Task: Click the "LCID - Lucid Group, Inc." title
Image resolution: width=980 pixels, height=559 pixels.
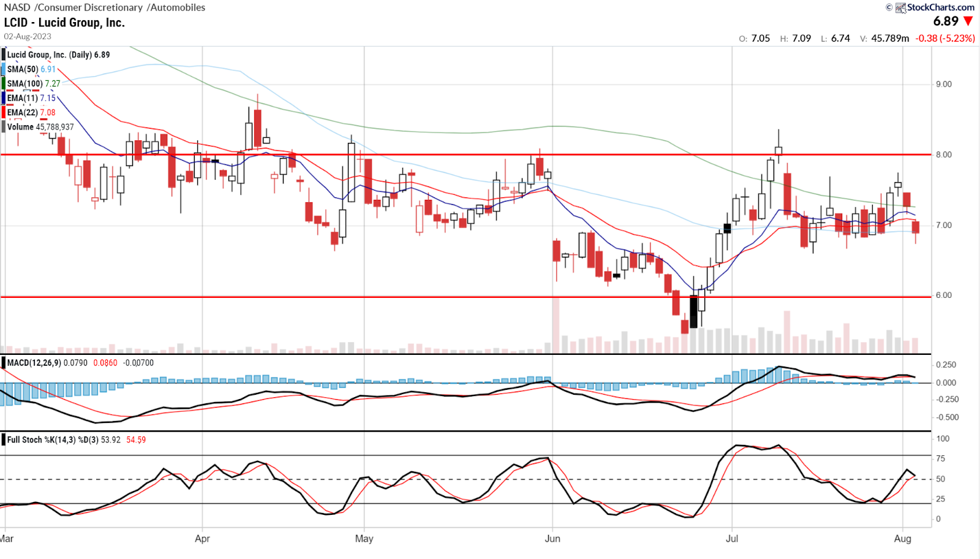Action: 64,23
